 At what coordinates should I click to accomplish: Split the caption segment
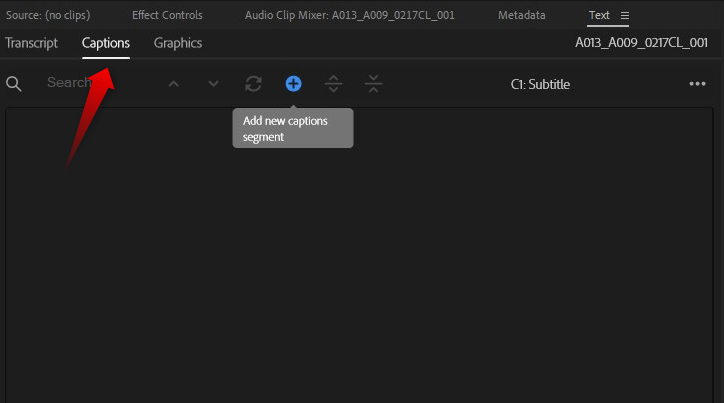333,84
